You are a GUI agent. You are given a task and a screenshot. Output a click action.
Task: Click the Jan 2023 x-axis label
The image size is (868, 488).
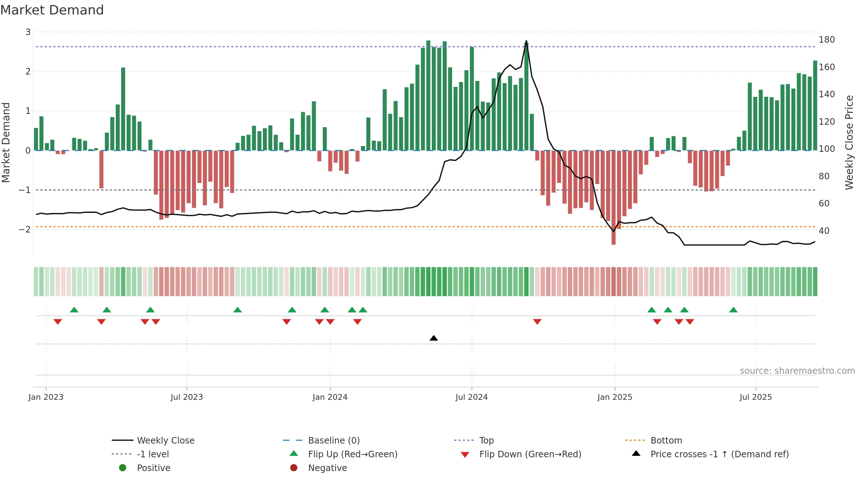click(46, 397)
